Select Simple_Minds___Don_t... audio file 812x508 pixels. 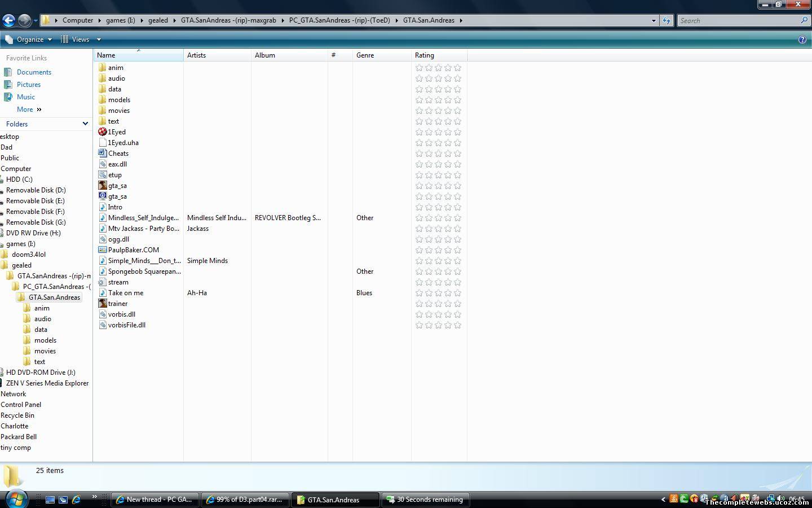pos(144,260)
